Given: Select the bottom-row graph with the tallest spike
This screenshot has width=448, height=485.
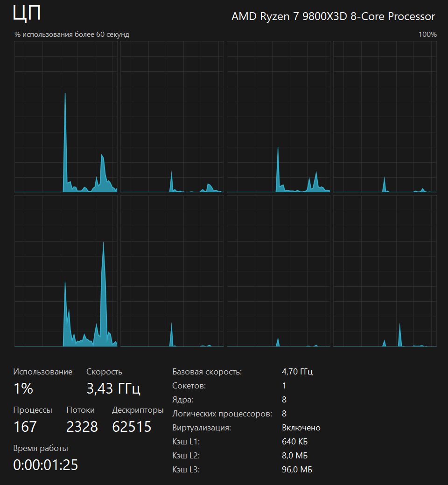Looking at the screenshot, I should tap(66, 271).
